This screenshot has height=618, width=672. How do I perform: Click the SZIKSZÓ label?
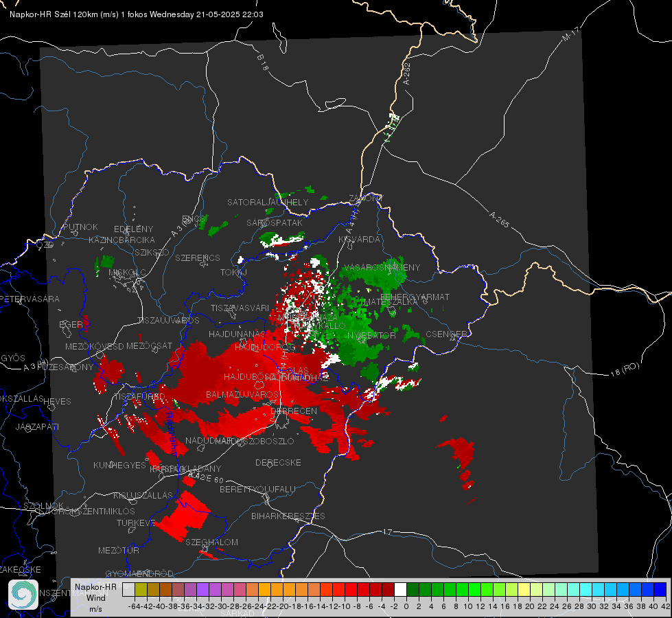tap(152, 252)
